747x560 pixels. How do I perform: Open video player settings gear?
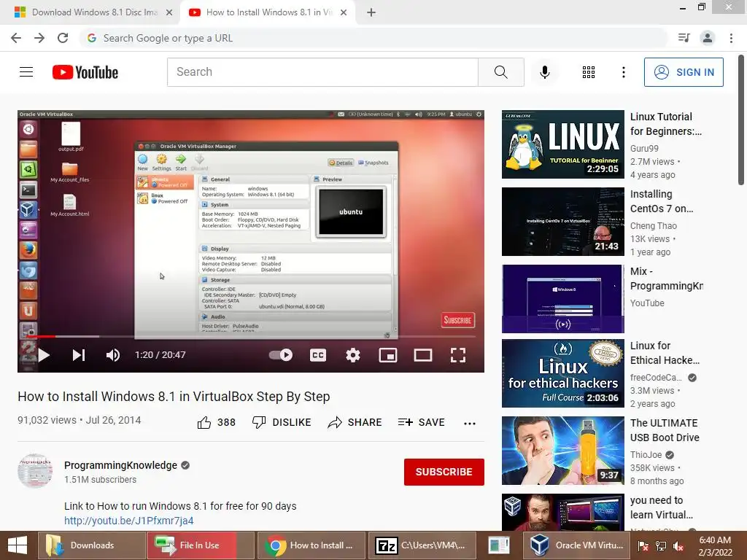[353, 355]
